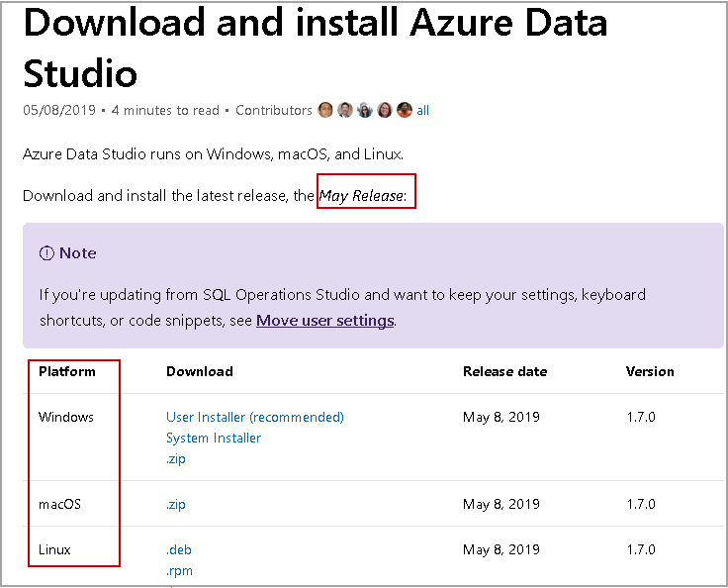Follow the Move user settings link
Screen dimensions: 728x588
point(325,321)
